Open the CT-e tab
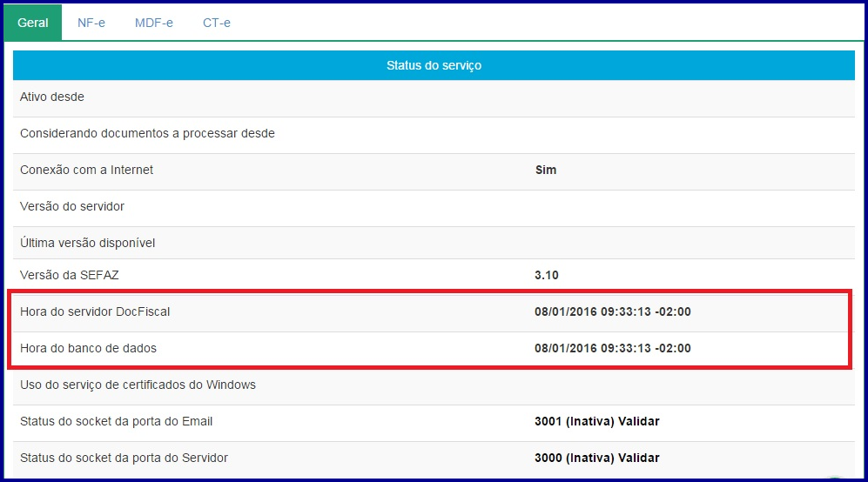868x482 pixels. pos(217,23)
